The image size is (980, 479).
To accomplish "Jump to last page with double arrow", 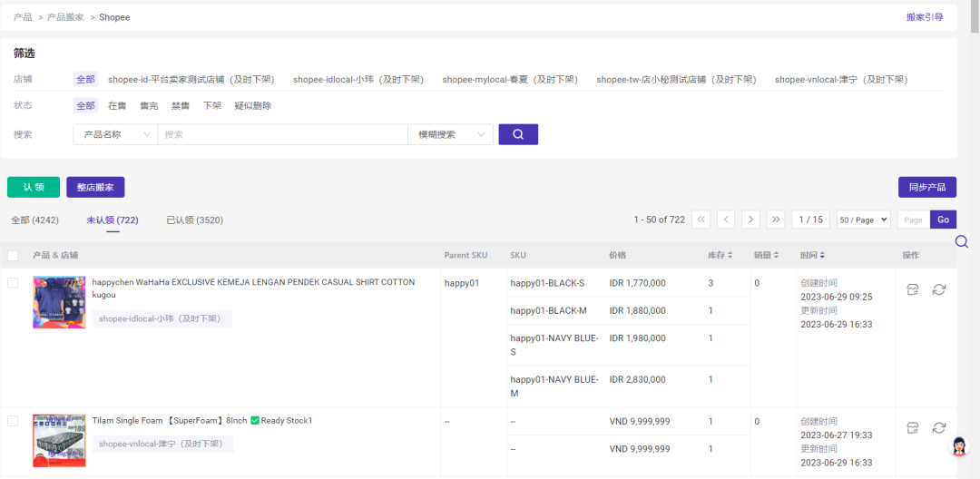I will tap(775, 220).
